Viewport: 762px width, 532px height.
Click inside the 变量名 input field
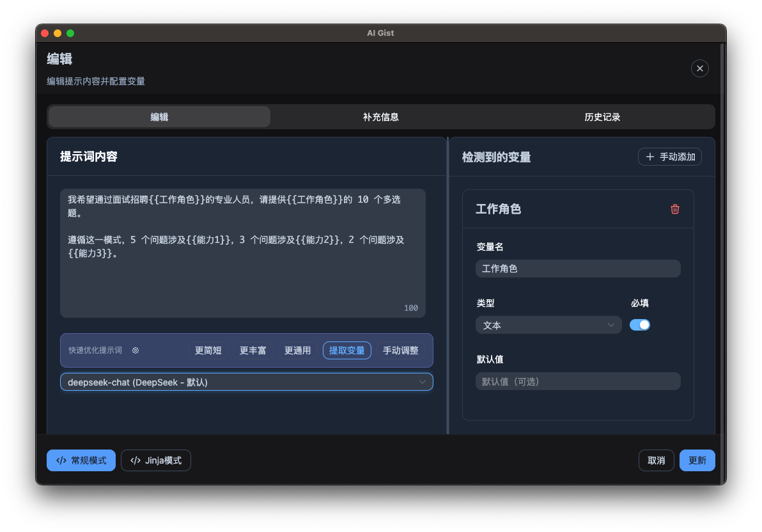click(578, 269)
